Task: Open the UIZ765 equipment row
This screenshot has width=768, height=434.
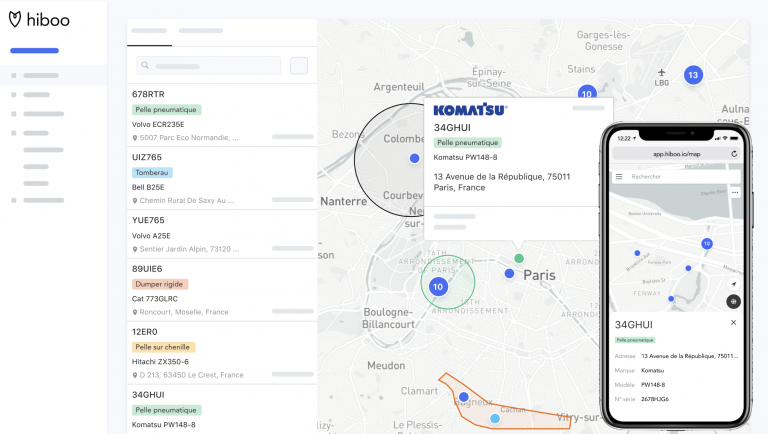Action: coord(222,178)
